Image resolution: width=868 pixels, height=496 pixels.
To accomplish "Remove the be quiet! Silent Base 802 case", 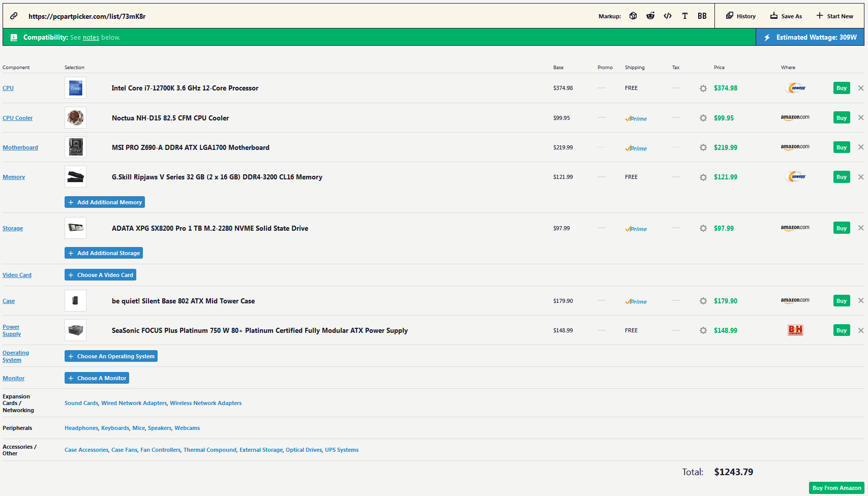I will [861, 300].
